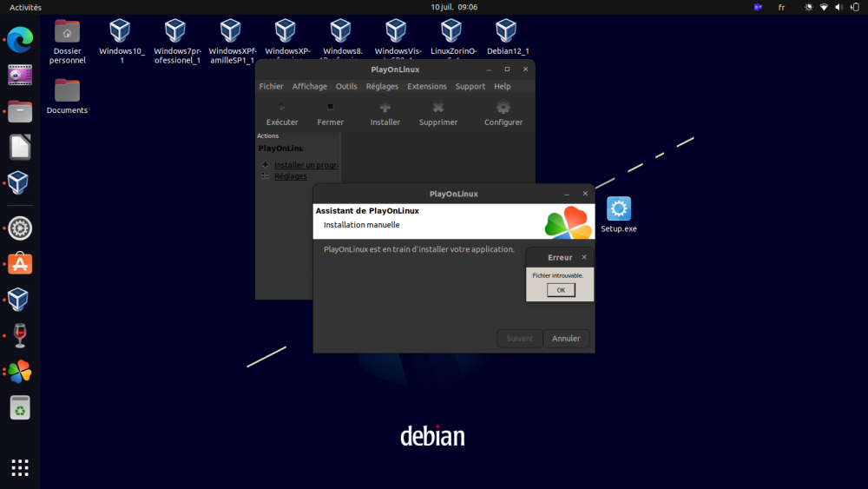The height and width of the screenshot is (489, 868).
Task: Select the Windows10_1 VirtualBox shortcut
Action: (x=122, y=42)
